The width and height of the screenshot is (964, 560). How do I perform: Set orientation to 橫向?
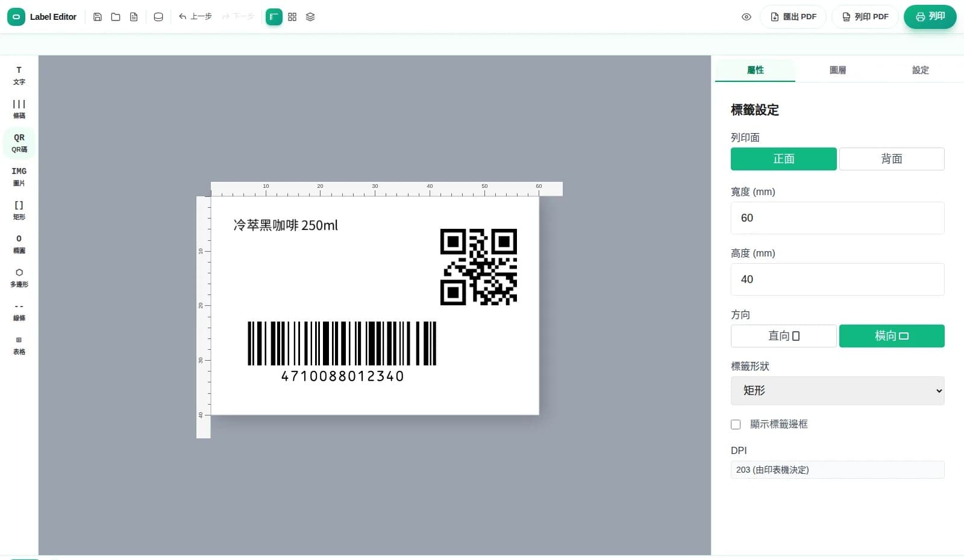point(892,336)
